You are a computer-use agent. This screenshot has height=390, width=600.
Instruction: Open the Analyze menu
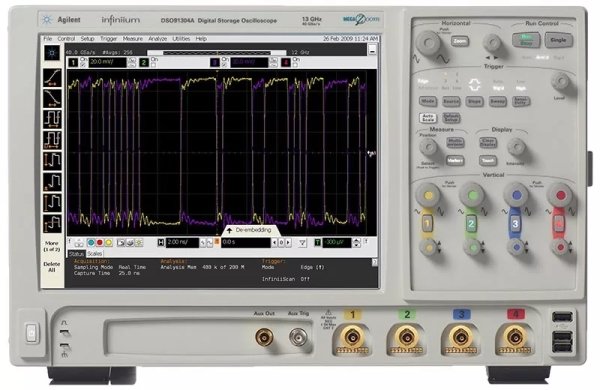coord(158,39)
